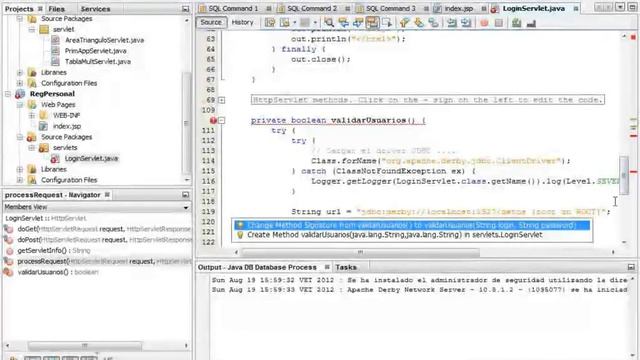Click the Uncomment toolbar icon
This screenshot has width=640, height=360.
click(531, 23)
